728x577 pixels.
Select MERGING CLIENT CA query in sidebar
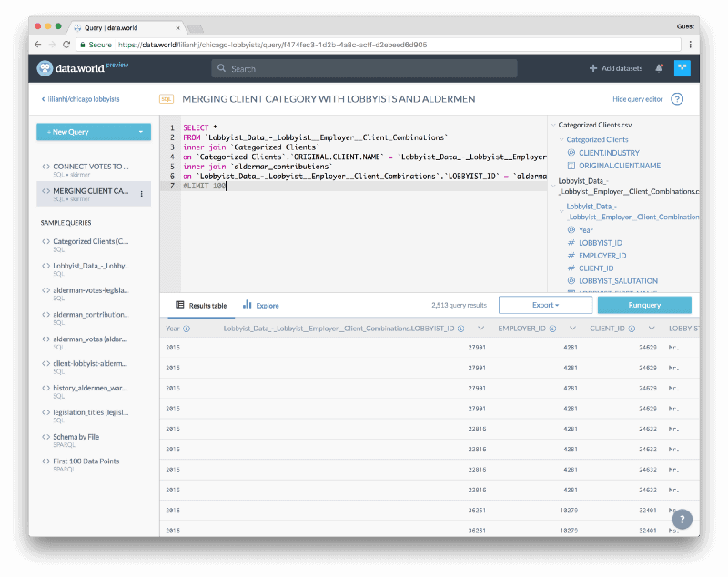(x=94, y=194)
